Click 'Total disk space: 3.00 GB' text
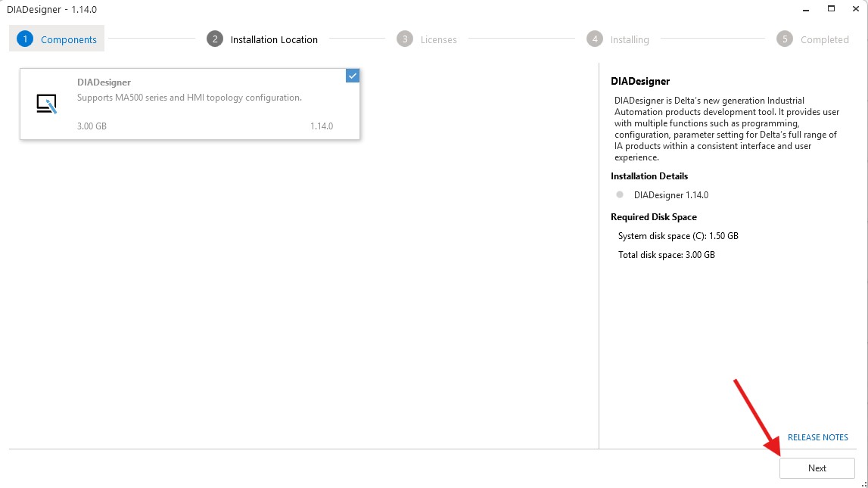 [x=667, y=255]
